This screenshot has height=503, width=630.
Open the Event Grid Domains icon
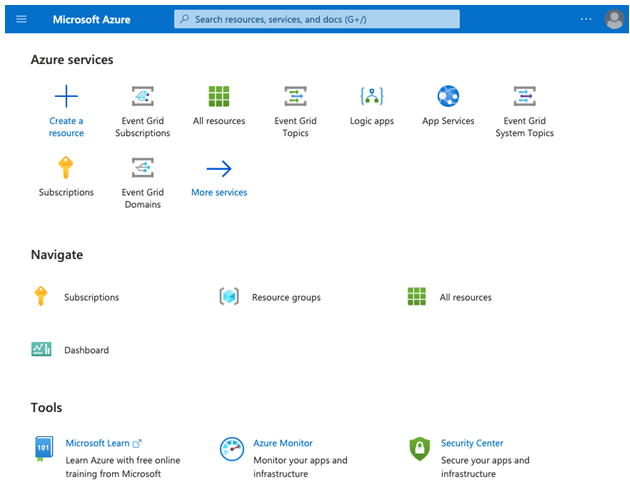[143, 168]
